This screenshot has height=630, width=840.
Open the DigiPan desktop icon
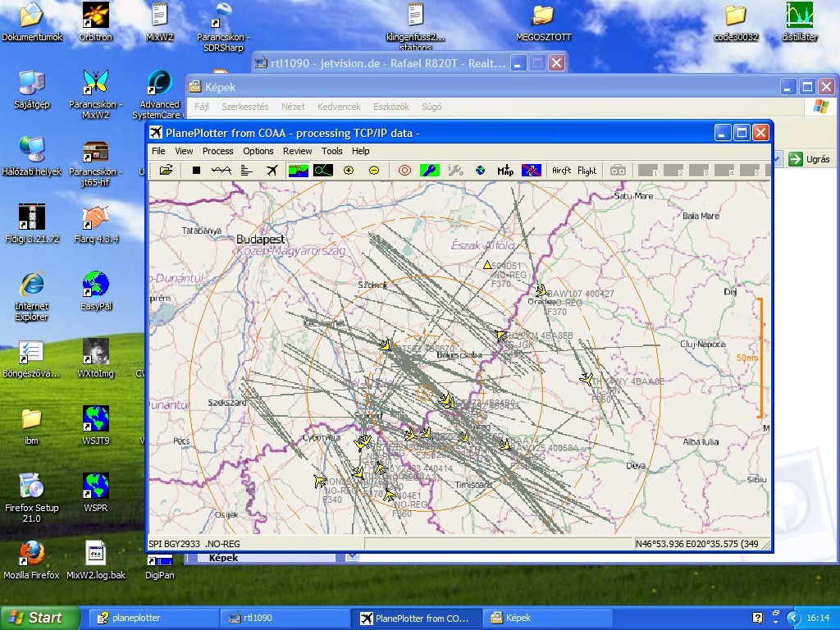160,568
